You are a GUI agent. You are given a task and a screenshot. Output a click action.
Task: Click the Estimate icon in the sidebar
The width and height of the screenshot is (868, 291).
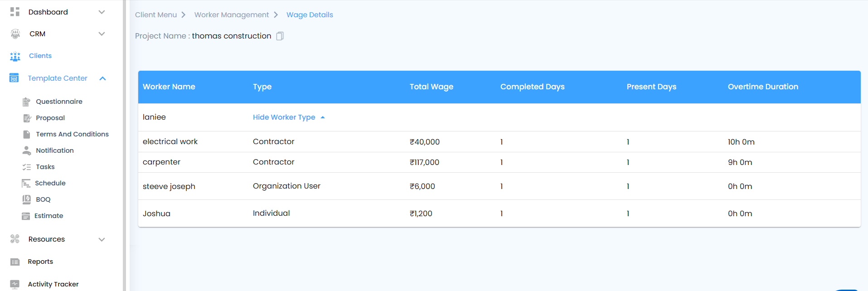(26, 216)
